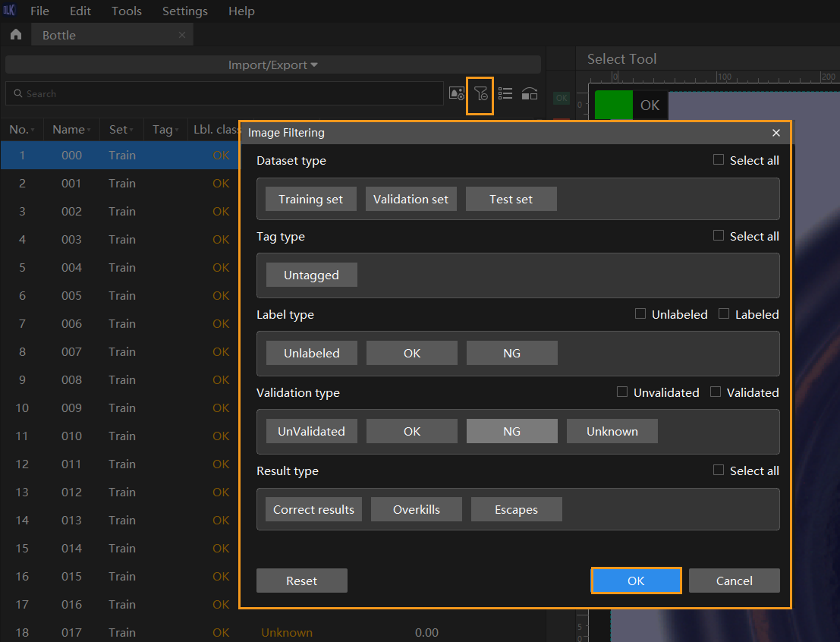Click the image preview settings icon
Screen dimensions: 840x642
pos(457,94)
